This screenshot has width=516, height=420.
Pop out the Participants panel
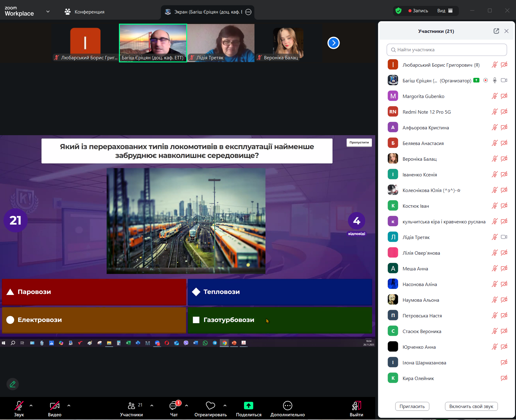496,31
